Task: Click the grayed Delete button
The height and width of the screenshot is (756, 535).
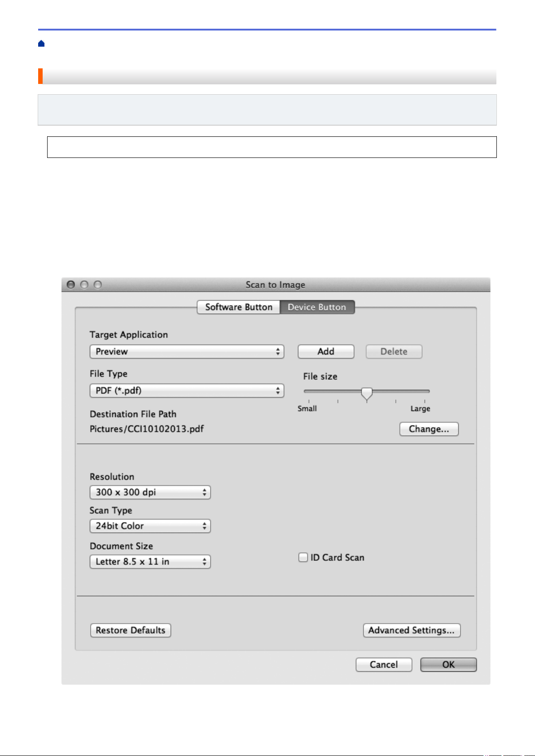Action: (394, 351)
